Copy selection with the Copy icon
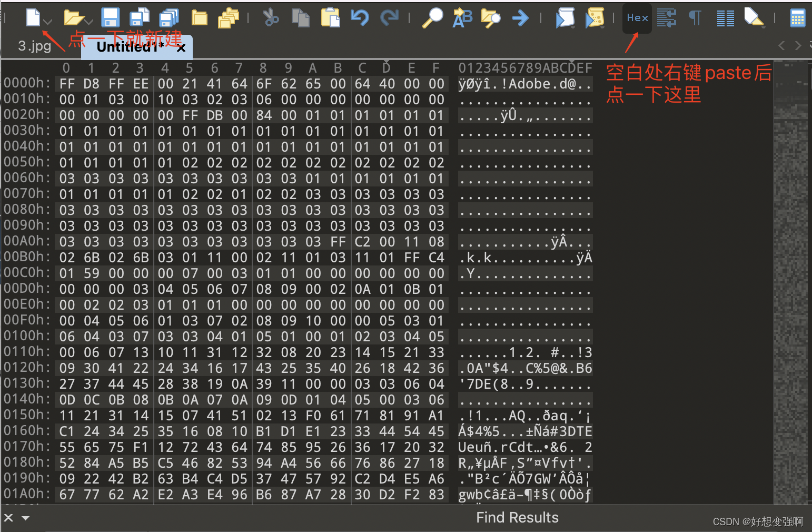Screen dimensions: 812x532 301,17
